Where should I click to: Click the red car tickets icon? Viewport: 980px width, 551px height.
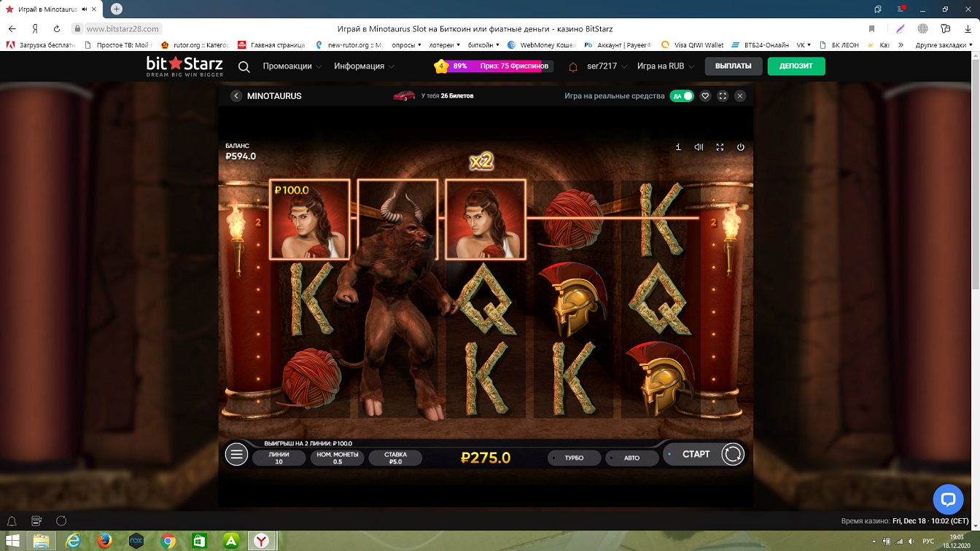404,95
